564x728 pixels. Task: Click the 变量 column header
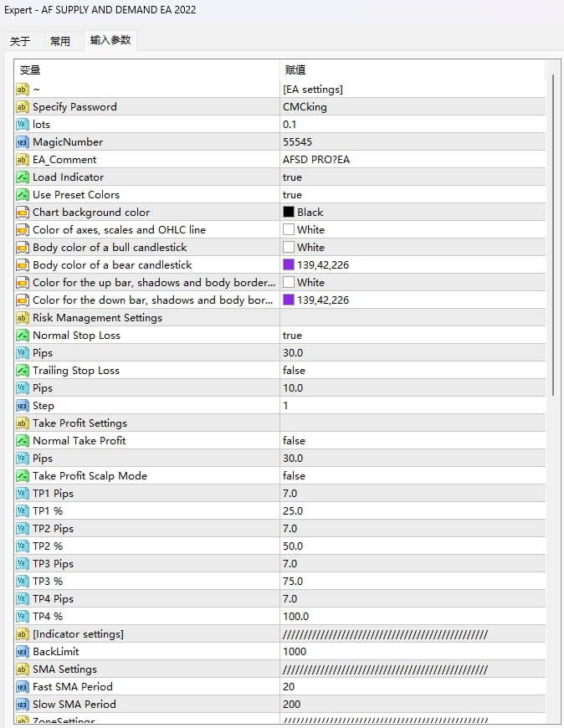[x=31, y=70]
